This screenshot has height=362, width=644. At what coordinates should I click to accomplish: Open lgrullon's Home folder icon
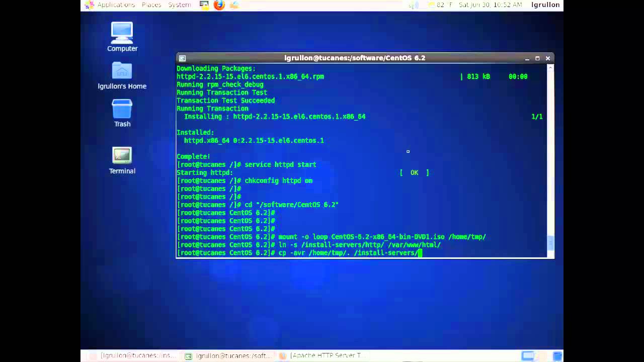pyautogui.click(x=122, y=75)
